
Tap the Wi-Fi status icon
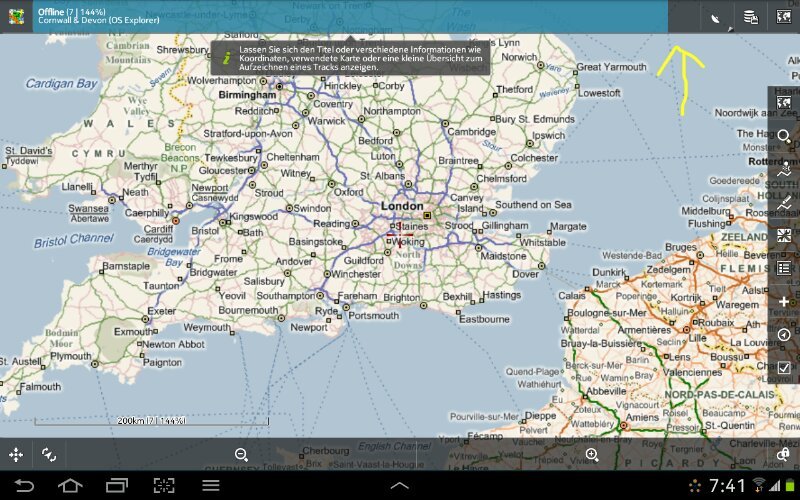(759, 485)
